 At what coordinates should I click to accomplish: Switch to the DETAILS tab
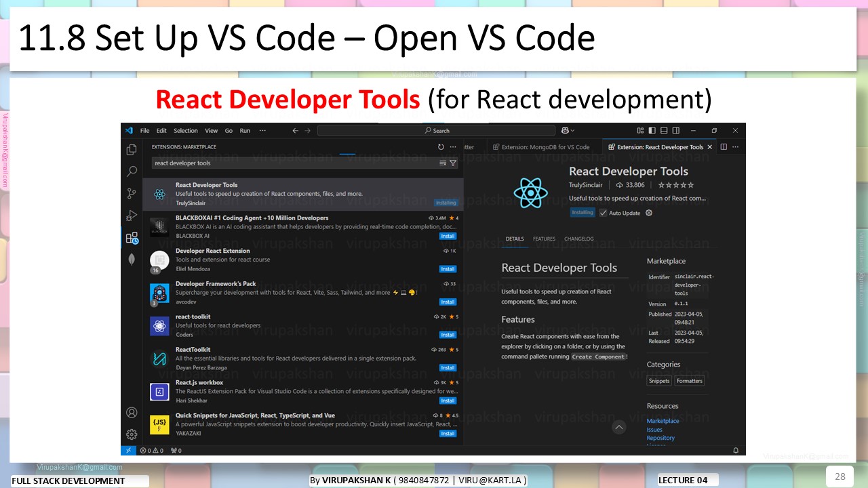[515, 239]
